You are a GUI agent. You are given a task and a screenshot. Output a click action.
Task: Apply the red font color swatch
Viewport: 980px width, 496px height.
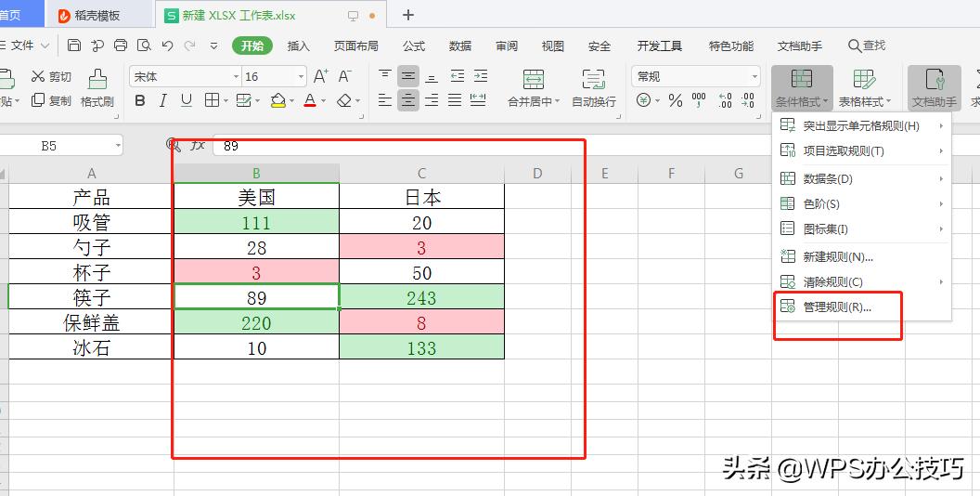(310, 100)
